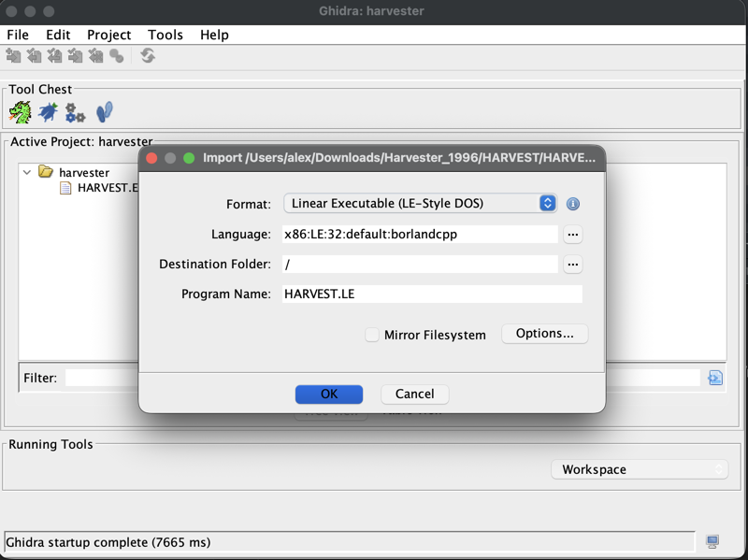
Task: Click the monitor icon in the status bar
Action: [712, 542]
